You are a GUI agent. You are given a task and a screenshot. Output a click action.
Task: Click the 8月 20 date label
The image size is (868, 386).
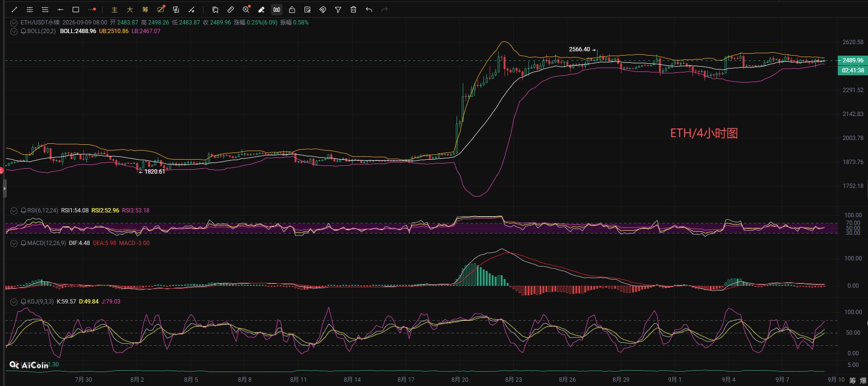(460, 379)
